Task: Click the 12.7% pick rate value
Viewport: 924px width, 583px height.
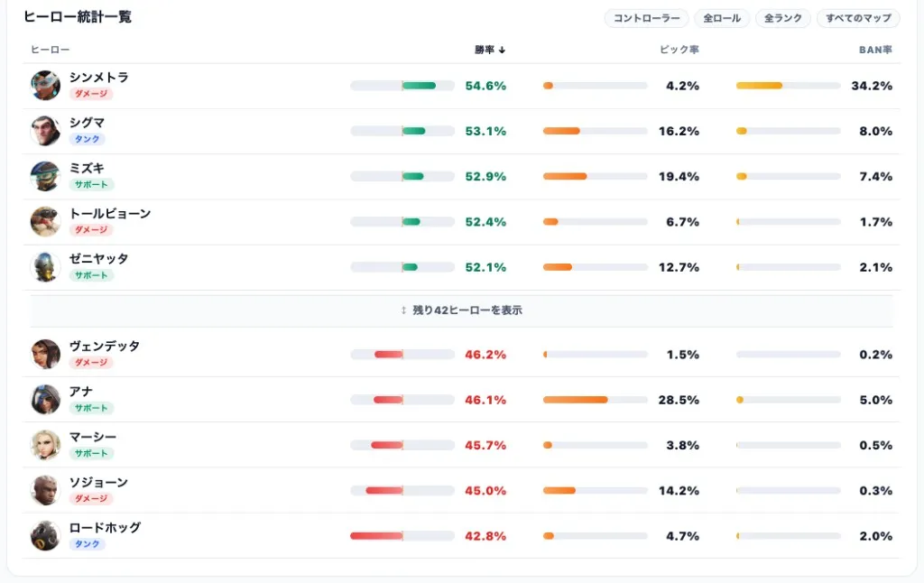Action: (x=679, y=267)
